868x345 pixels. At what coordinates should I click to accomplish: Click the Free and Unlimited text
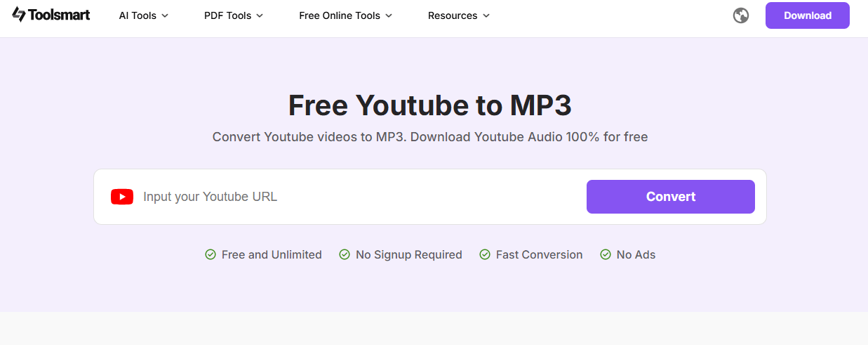pyautogui.click(x=272, y=254)
